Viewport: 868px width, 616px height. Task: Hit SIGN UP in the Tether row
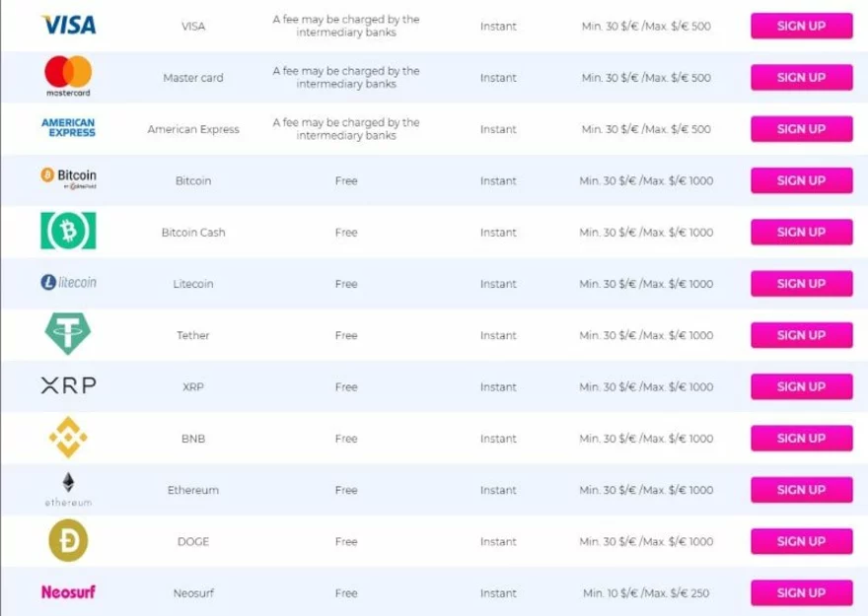(801, 335)
